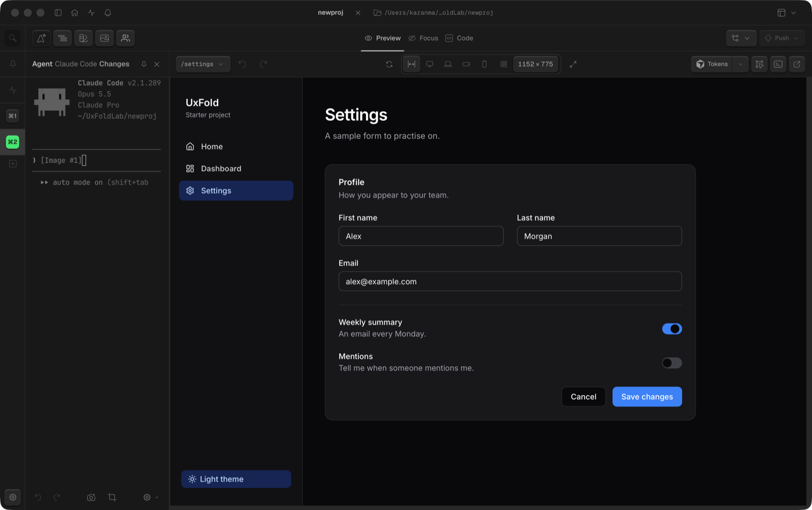Open the /settings route dropdown
Image resolution: width=812 pixels, height=510 pixels.
click(x=203, y=64)
